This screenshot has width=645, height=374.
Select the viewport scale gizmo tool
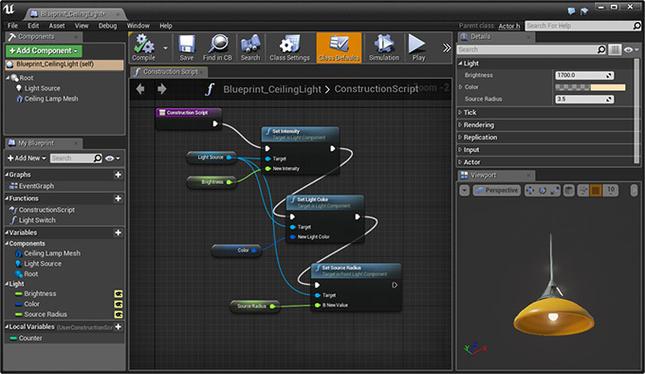pyautogui.click(x=555, y=190)
